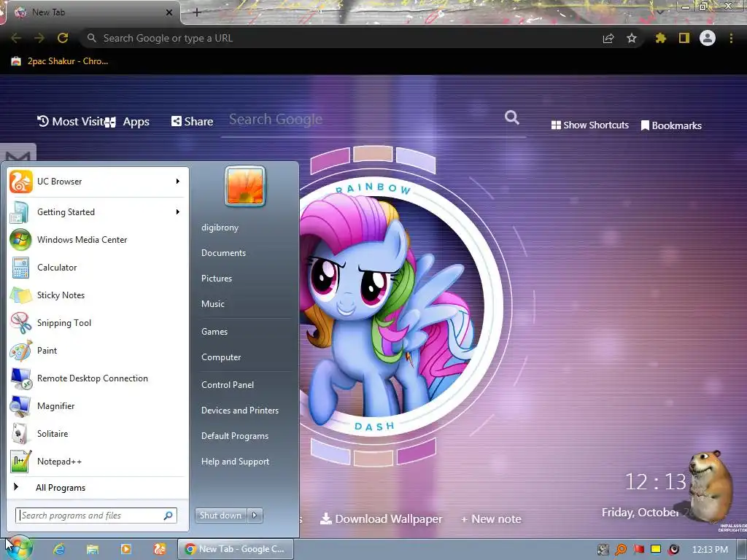Click Chrome reload button
The image size is (747, 560).
pyautogui.click(x=63, y=38)
